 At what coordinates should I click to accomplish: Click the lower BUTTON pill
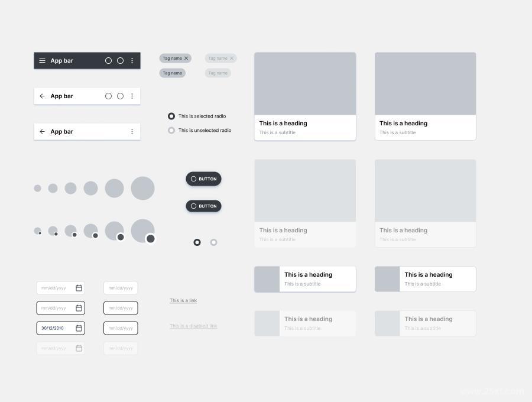click(x=203, y=206)
